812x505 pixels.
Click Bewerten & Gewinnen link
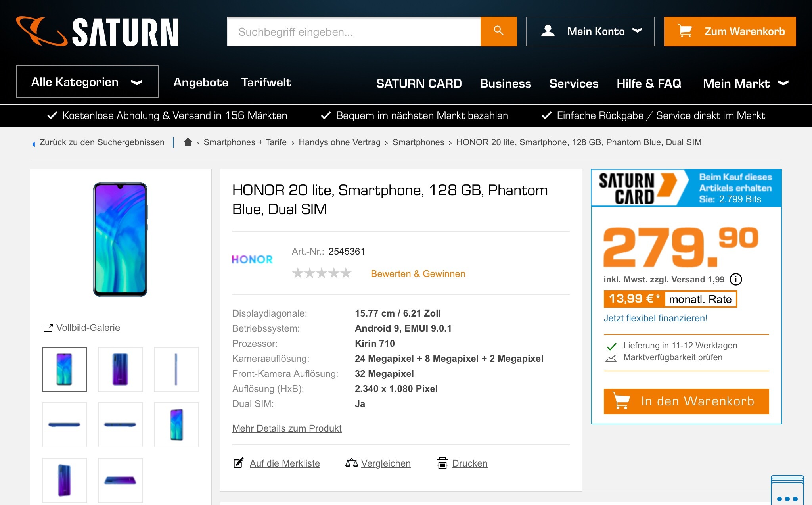[418, 274]
